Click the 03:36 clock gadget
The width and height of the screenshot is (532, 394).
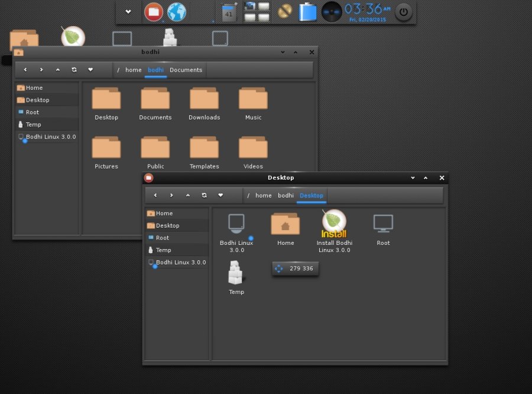[368, 12]
